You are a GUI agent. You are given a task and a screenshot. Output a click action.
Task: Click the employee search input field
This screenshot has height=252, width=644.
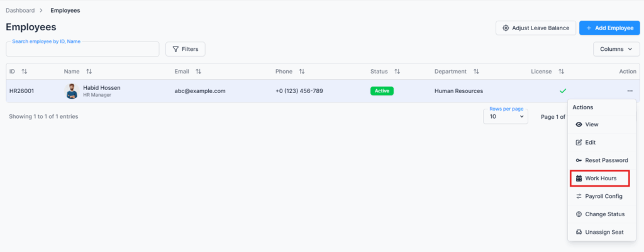click(82, 50)
